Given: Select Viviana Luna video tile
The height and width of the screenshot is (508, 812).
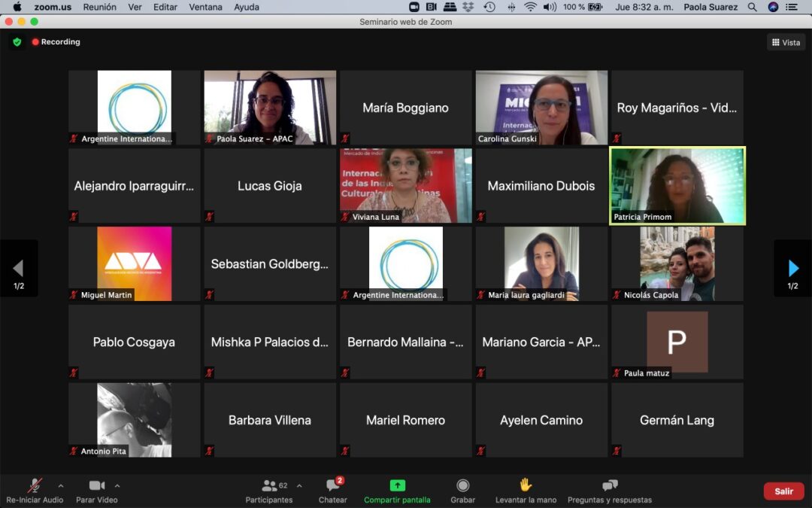Looking at the screenshot, I should point(405,186).
